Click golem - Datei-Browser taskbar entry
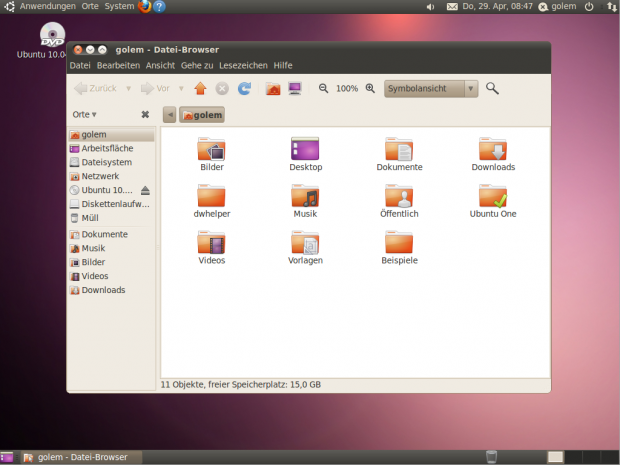The height and width of the screenshot is (465, 620). coord(81,457)
